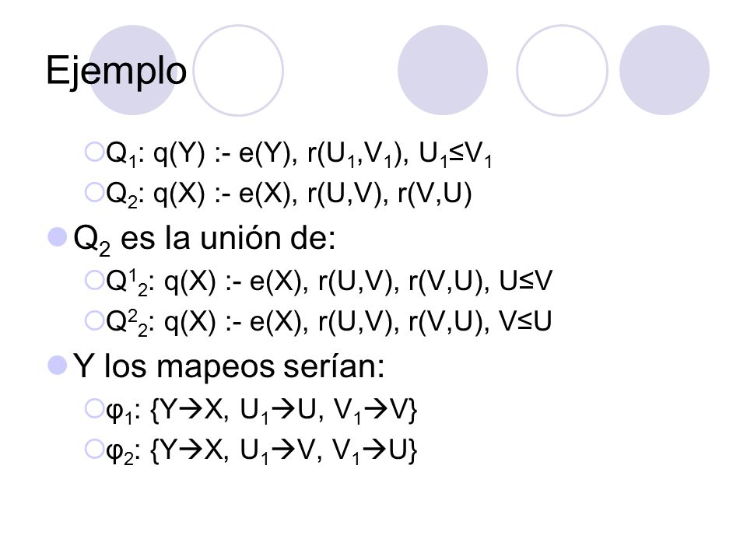Click the hollow bullet before Q²₂ query
This screenshot has width=747, height=560.
94,320
